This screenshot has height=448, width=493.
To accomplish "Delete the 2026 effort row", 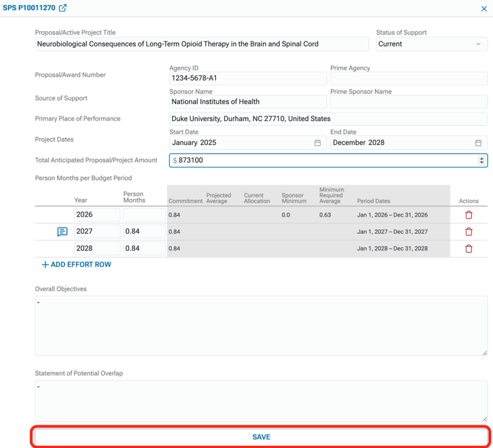I will pyautogui.click(x=469, y=215).
